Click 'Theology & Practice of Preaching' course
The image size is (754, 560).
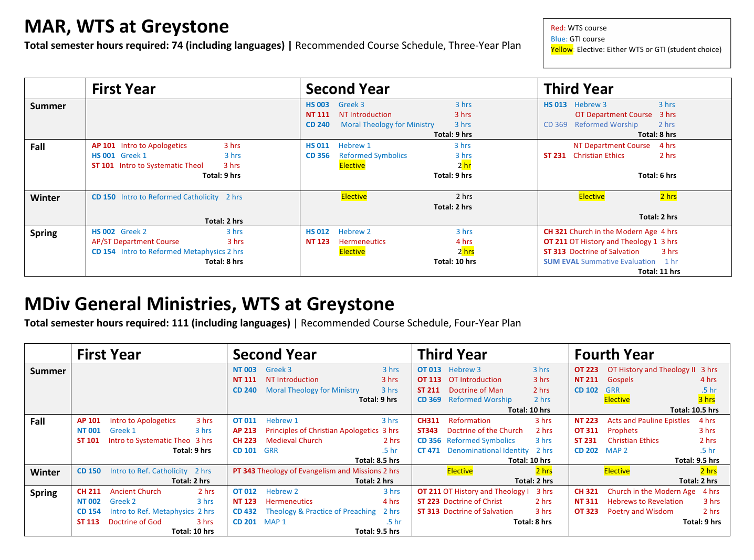(x=321, y=512)
